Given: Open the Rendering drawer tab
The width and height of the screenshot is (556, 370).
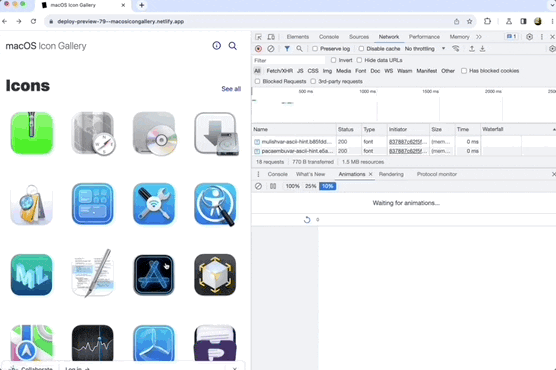Looking at the screenshot, I should click(391, 174).
